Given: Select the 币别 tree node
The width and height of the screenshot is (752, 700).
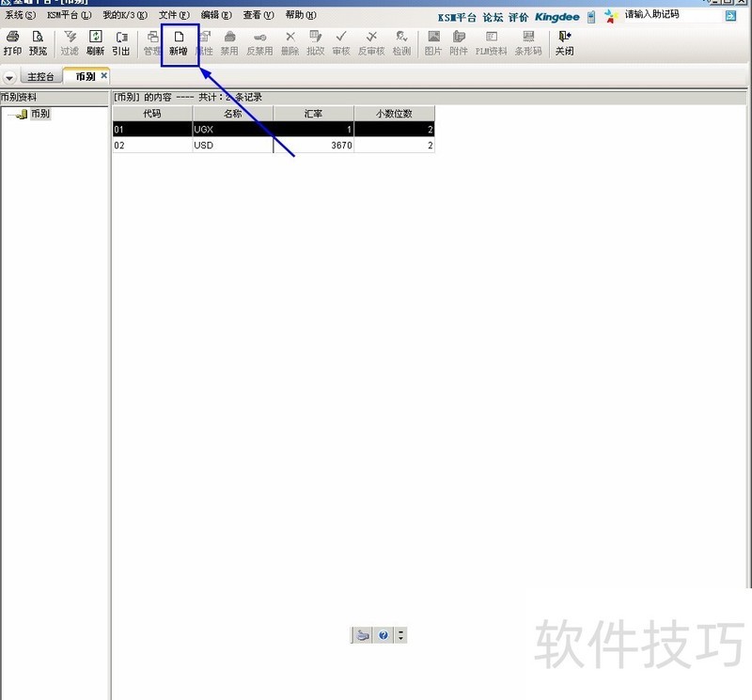Looking at the screenshot, I should (40, 114).
